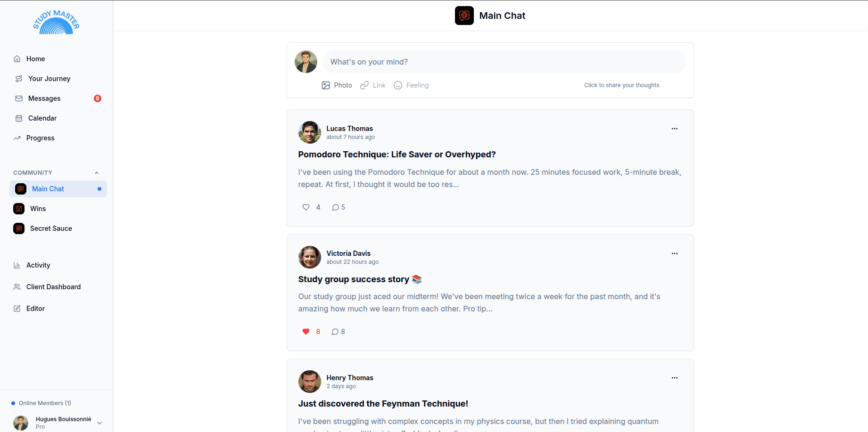The height and width of the screenshot is (432, 868).
Task: Select the Your Journey icon in sidebar
Action: (x=17, y=78)
